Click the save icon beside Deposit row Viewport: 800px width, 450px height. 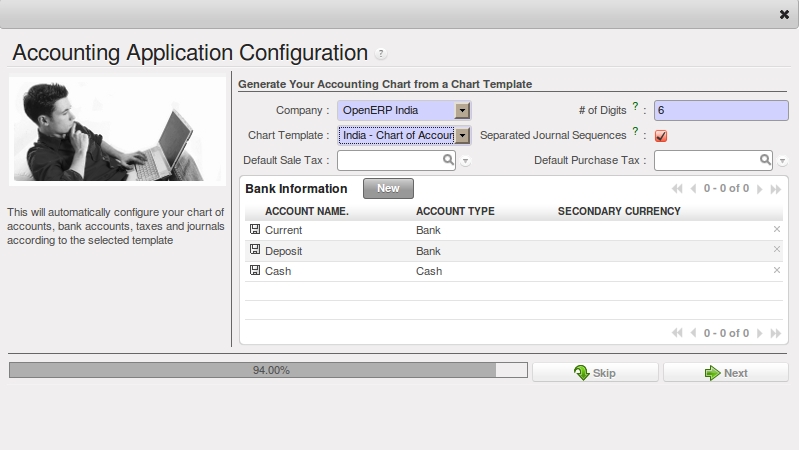point(255,249)
